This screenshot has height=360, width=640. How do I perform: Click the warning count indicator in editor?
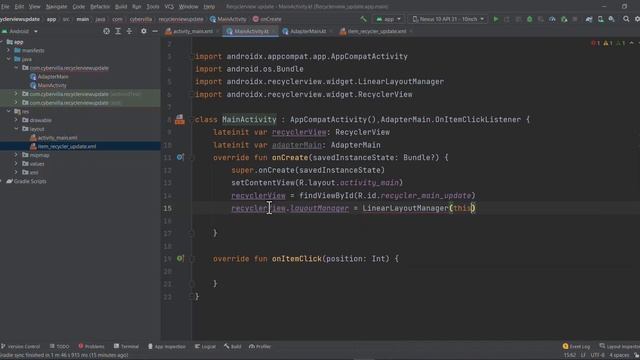(x=607, y=43)
